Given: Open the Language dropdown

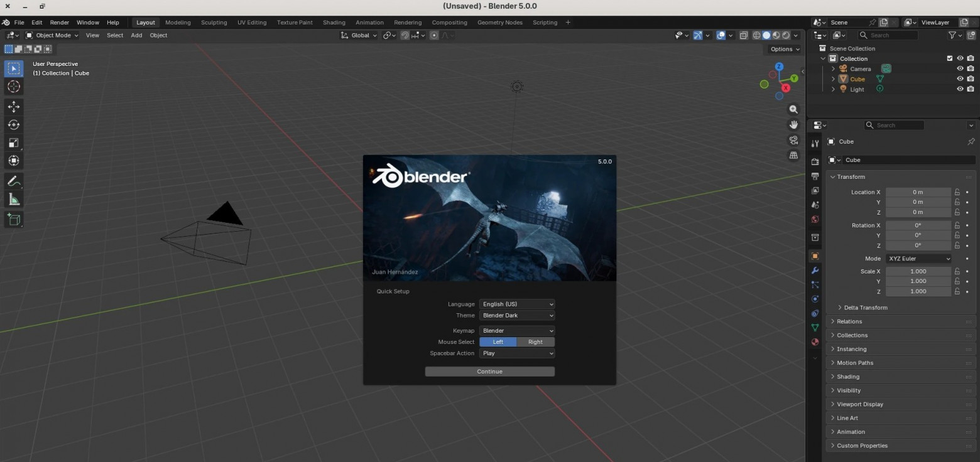Looking at the screenshot, I should click(517, 304).
